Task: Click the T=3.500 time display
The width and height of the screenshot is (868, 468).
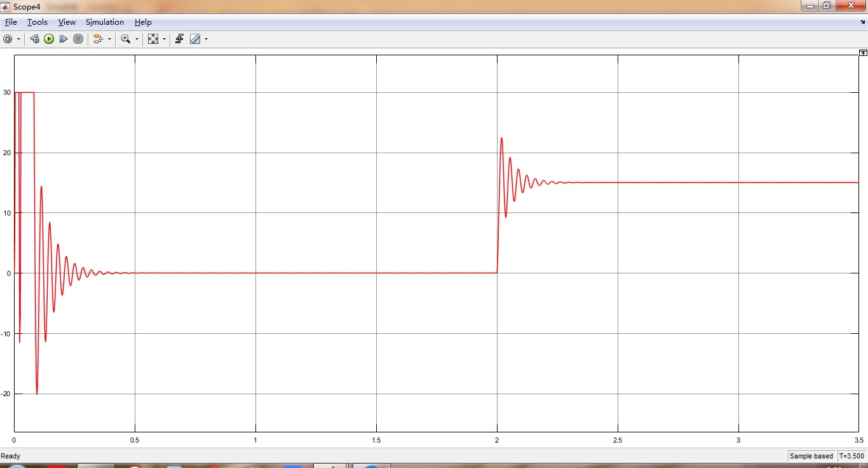Action: pos(851,456)
